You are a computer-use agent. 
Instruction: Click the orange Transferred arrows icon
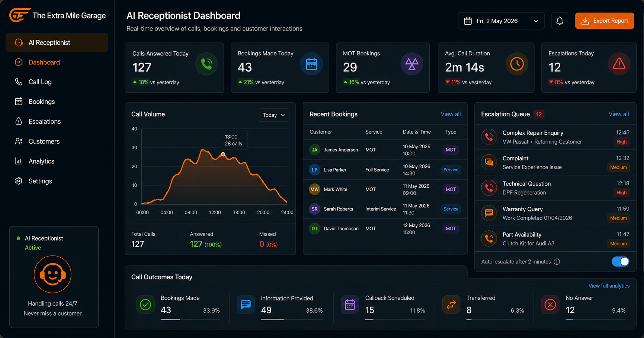tap(451, 305)
